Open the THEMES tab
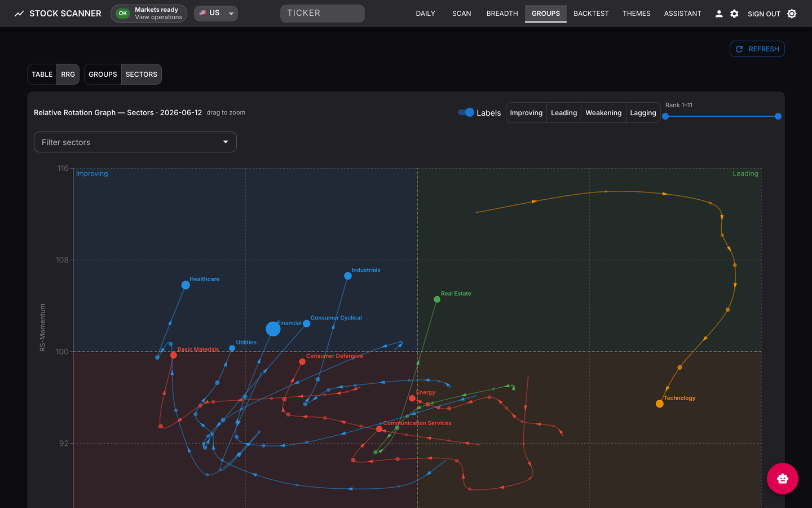Screen dimensions: 812x508 pyautogui.click(x=637, y=14)
